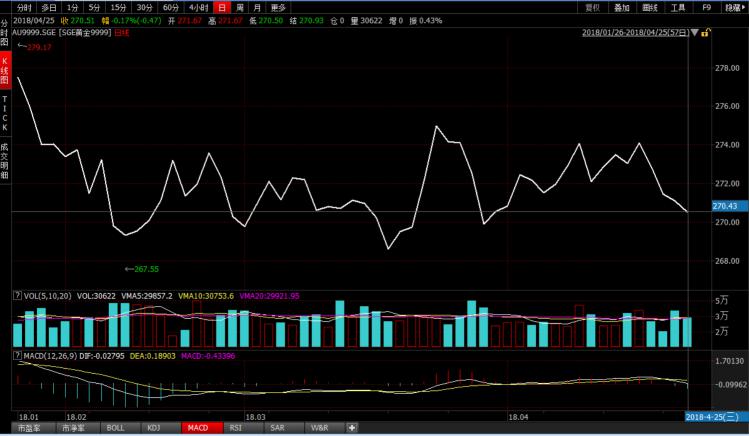
Task: Click the date range 2018/01/26-2018/04/25 link
Action: click(x=635, y=32)
